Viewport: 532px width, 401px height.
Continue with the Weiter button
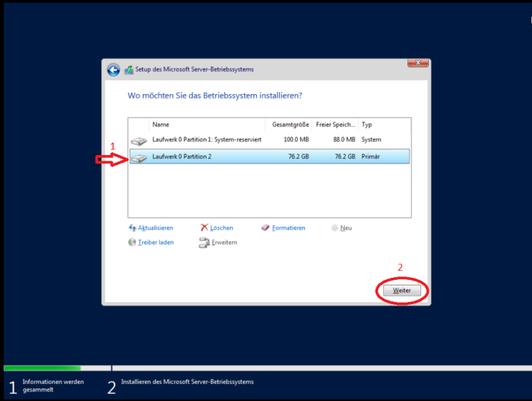coord(402,290)
